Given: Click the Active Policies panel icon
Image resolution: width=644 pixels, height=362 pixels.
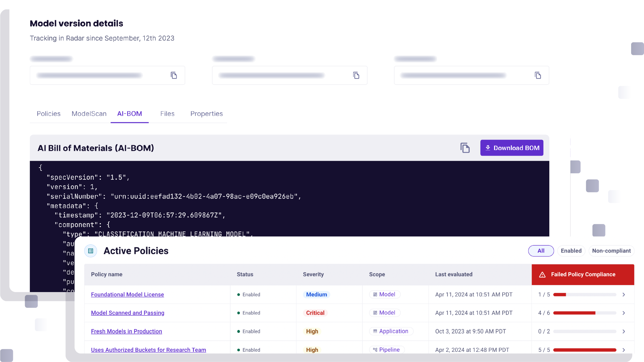Looking at the screenshot, I should click(91, 251).
